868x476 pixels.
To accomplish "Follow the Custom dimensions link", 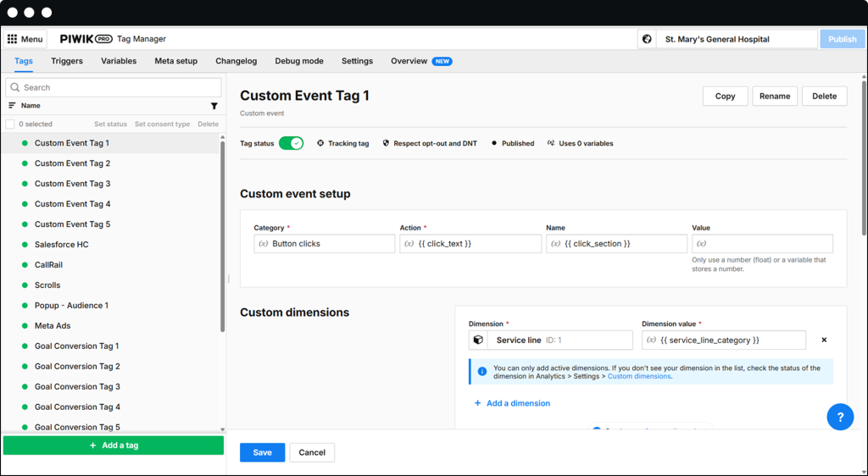I will (638, 376).
